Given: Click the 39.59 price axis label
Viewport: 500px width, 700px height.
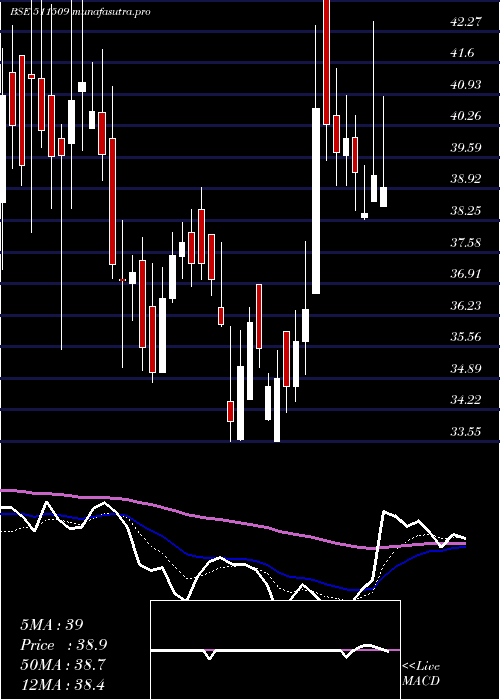Looking at the screenshot, I should pos(466,147).
